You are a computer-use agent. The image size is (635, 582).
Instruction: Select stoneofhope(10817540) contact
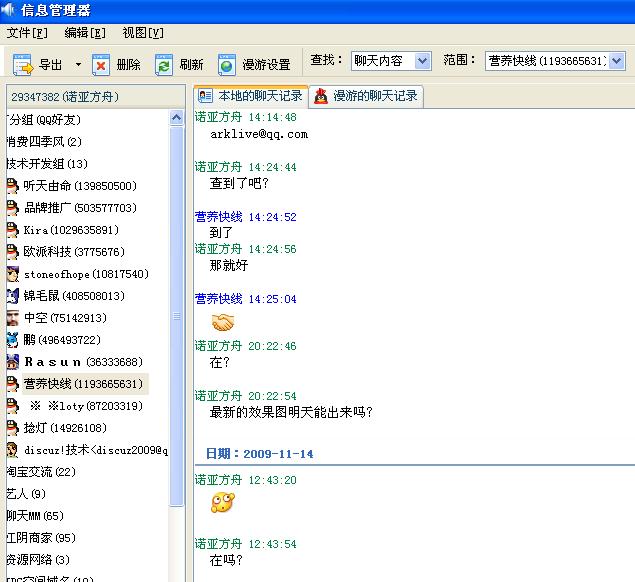tap(86, 274)
